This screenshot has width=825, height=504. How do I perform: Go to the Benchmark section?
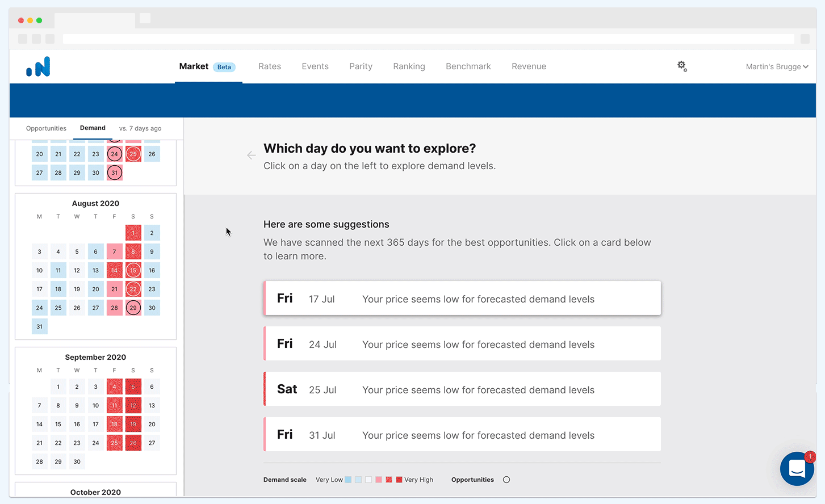[x=468, y=66]
